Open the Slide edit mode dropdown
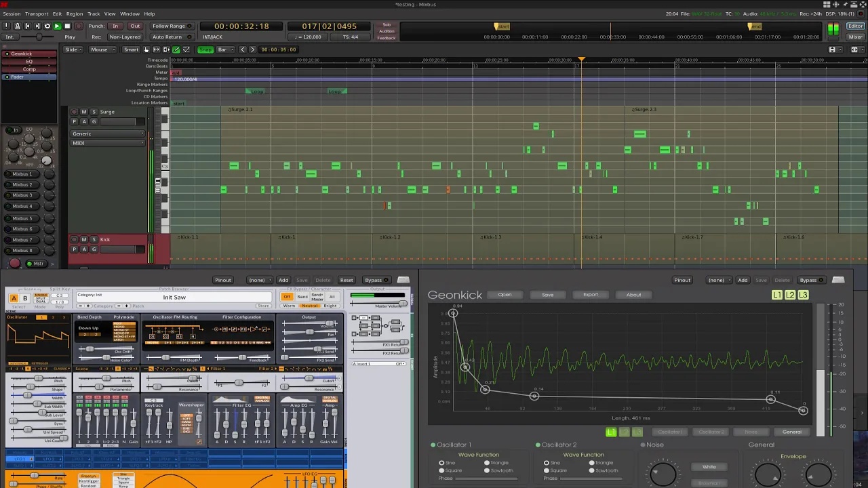 click(x=73, y=49)
